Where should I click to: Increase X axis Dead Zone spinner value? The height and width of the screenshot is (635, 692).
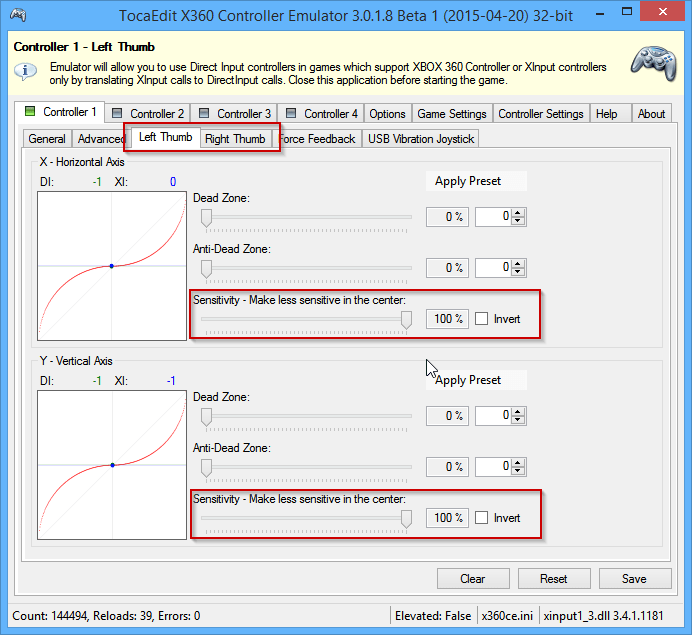click(x=518, y=213)
